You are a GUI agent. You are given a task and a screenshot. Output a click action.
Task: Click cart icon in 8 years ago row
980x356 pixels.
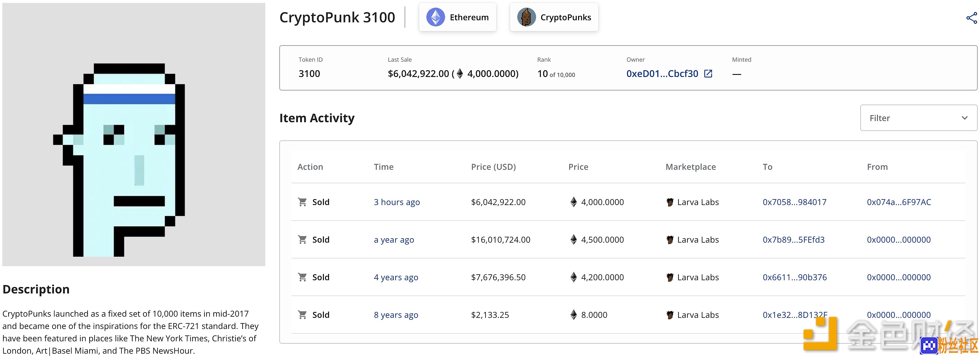[302, 315]
